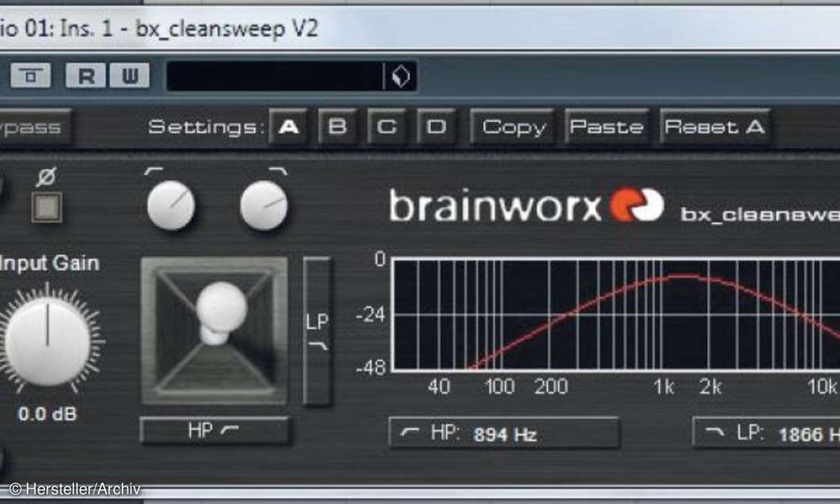Screen dimensions: 840x504
Task: Click the joystick ball in the XY pad
Action: click(x=221, y=308)
